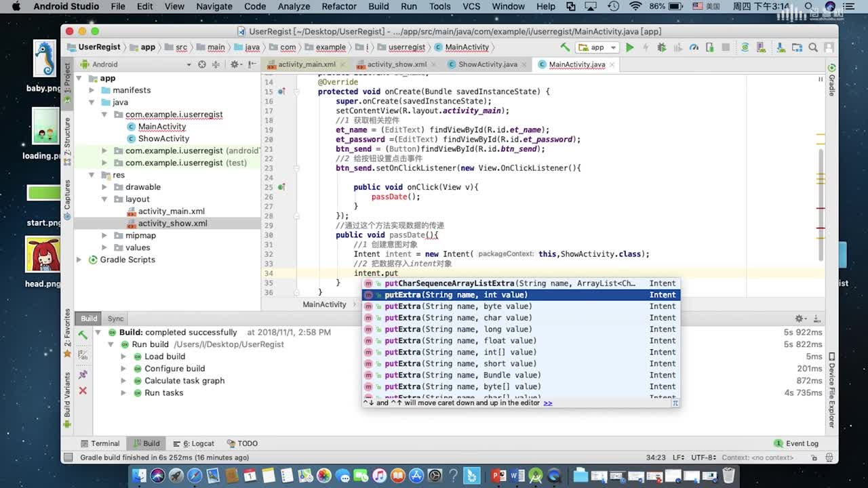Image resolution: width=868 pixels, height=488 pixels.
Task: Click the LF line separator in status bar
Action: tap(677, 457)
